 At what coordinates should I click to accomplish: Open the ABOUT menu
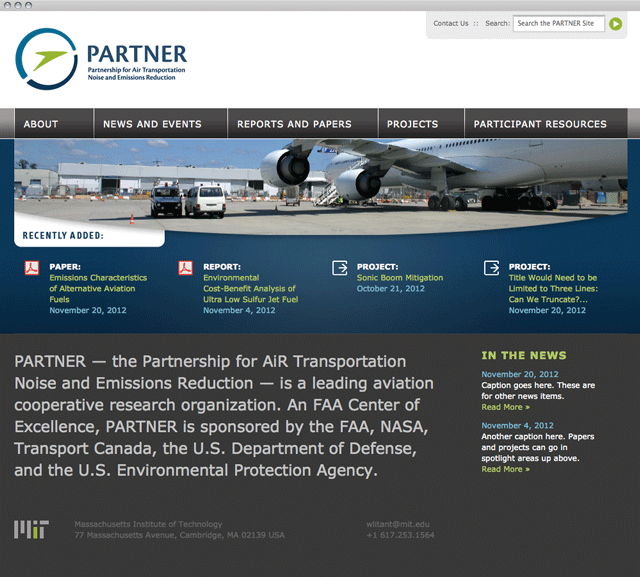pos(54,123)
